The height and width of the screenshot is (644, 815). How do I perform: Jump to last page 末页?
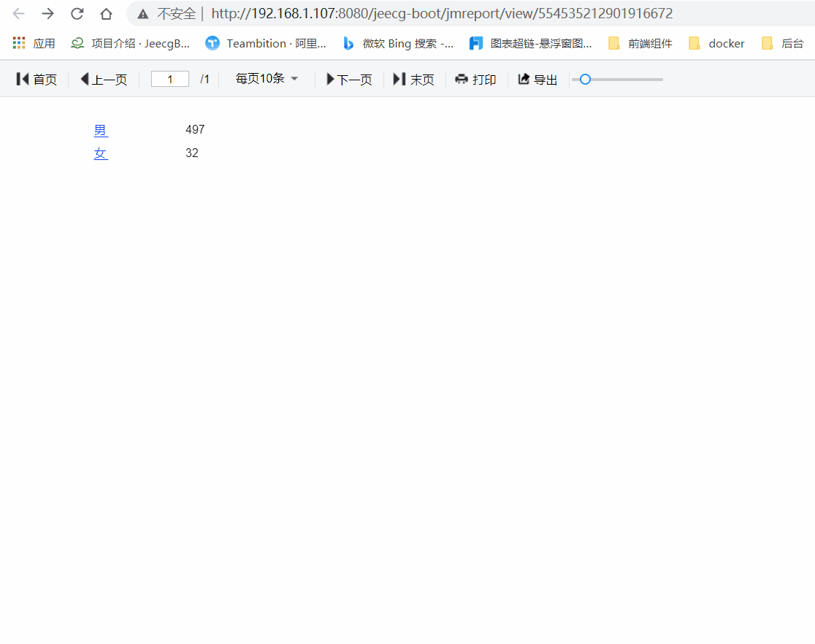(414, 79)
